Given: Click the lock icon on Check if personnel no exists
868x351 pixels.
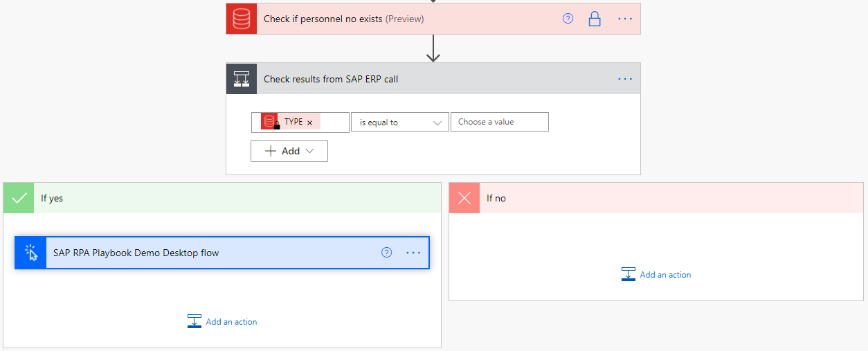Looking at the screenshot, I should point(595,19).
